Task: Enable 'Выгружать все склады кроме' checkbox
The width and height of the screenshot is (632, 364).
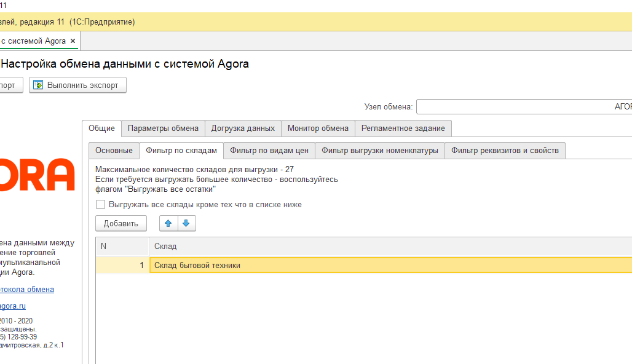Action: tap(101, 205)
